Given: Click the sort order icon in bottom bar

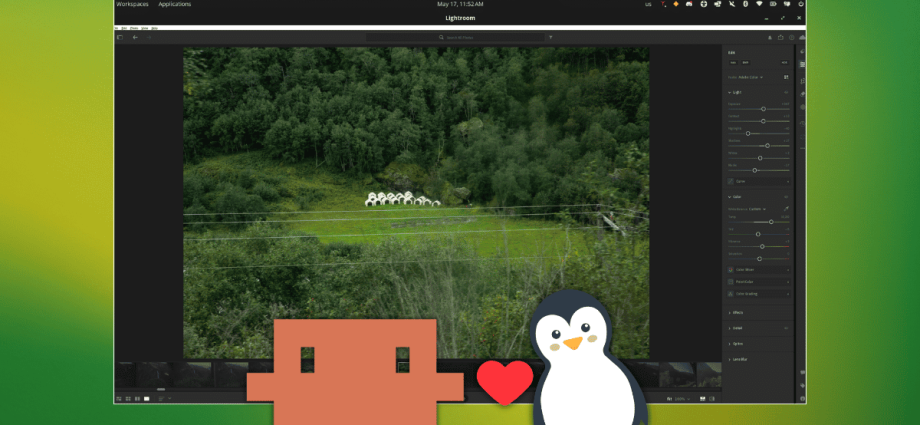Looking at the screenshot, I should coord(162,399).
